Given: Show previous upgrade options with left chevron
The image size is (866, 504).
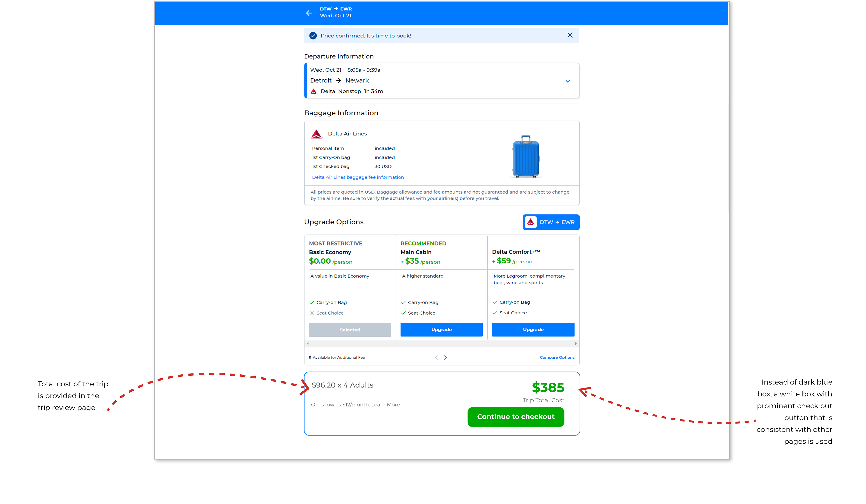Looking at the screenshot, I should tap(436, 357).
